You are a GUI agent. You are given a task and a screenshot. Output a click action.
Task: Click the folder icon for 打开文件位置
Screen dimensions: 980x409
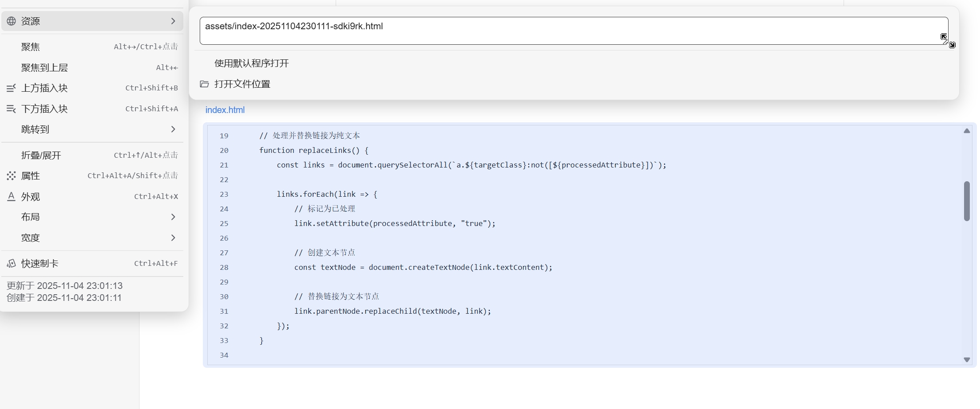(204, 84)
